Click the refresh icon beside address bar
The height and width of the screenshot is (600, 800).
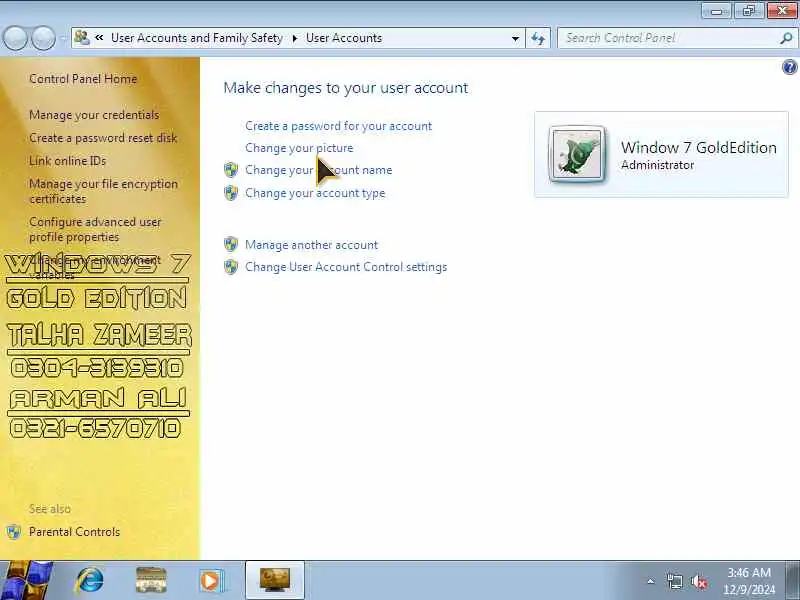point(538,38)
